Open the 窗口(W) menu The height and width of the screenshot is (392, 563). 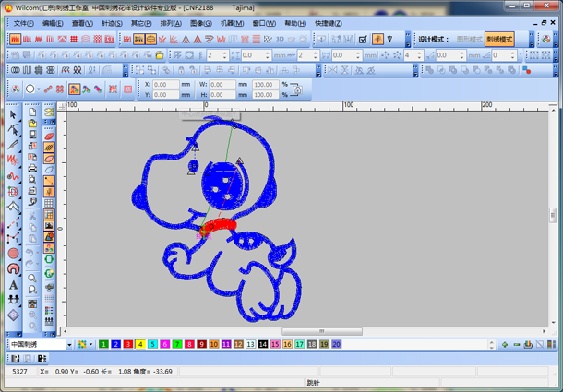(x=264, y=23)
